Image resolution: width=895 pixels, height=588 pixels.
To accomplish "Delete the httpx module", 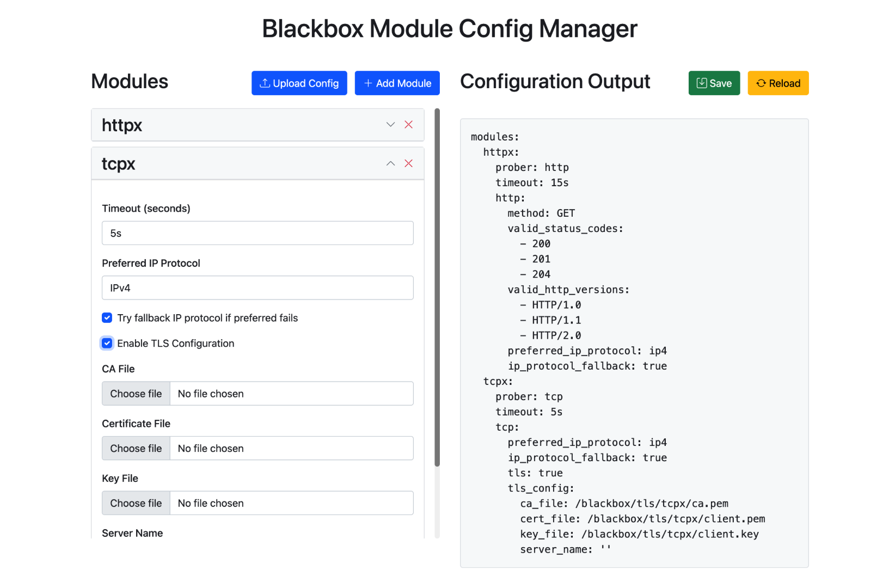I will tap(408, 125).
